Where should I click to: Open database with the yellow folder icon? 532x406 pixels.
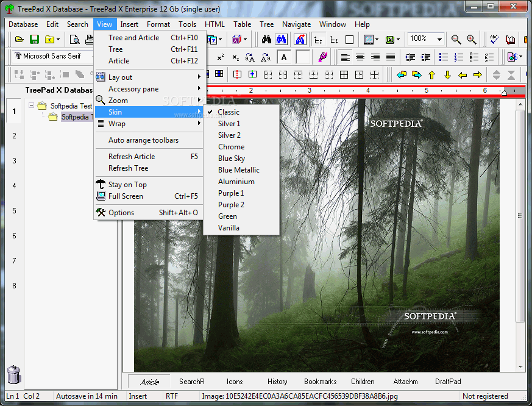point(20,40)
